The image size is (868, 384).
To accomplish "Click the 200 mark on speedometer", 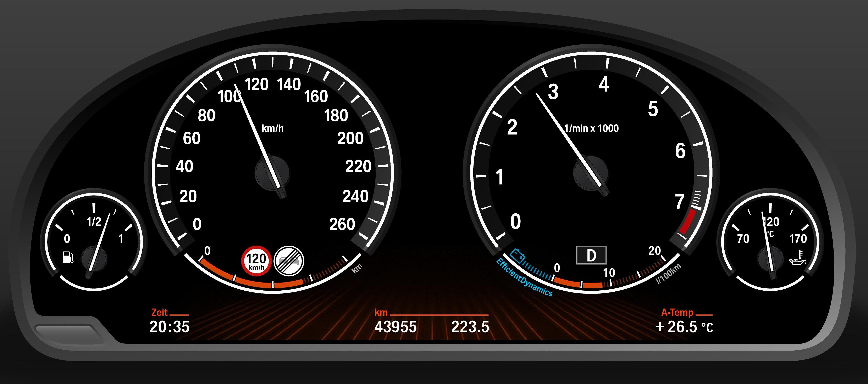I will click(x=350, y=138).
